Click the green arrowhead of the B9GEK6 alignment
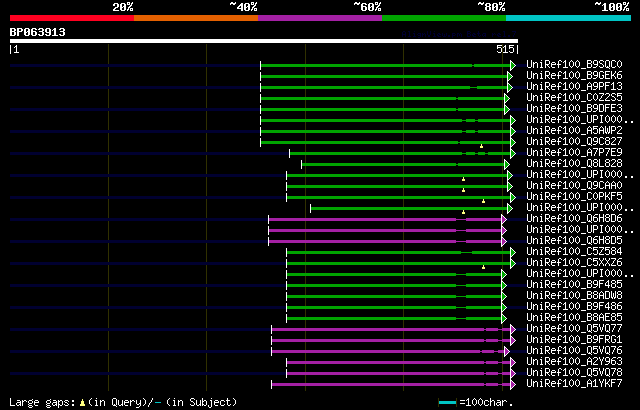640x410 pixels. tap(510, 76)
